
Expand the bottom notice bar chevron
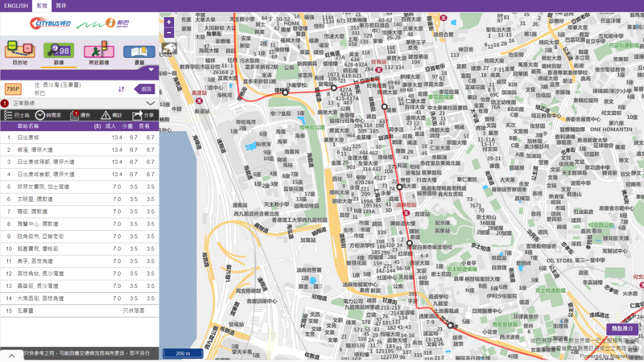click(x=11, y=355)
